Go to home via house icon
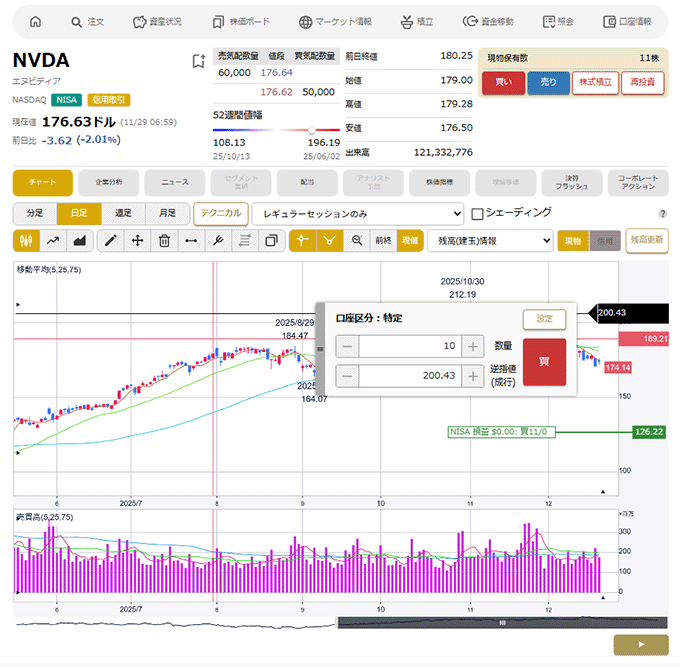Viewport: 680px width, 667px height. click(36, 21)
